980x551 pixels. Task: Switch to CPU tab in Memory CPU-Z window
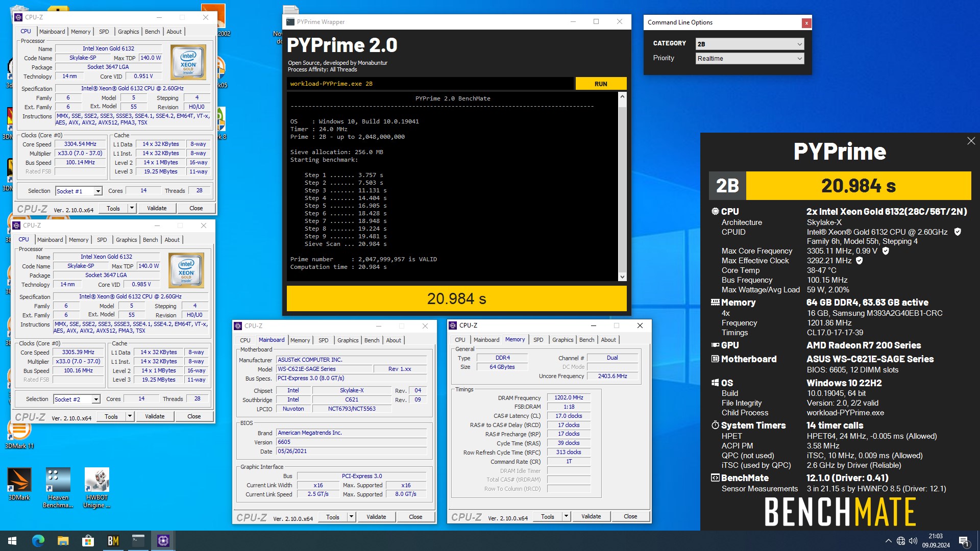click(460, 340)
